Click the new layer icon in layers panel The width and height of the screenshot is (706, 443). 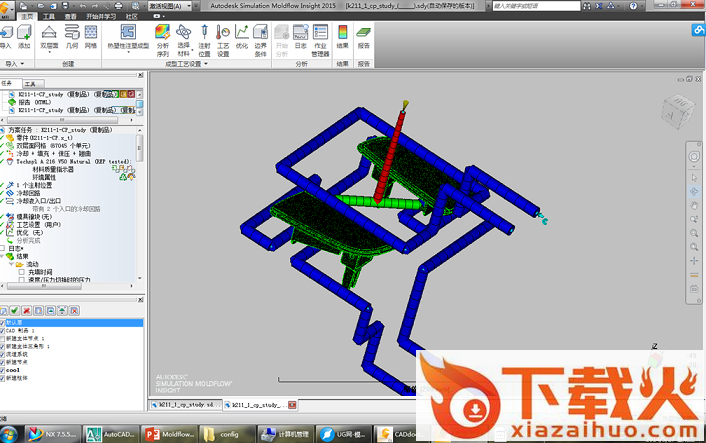[3, 310]
